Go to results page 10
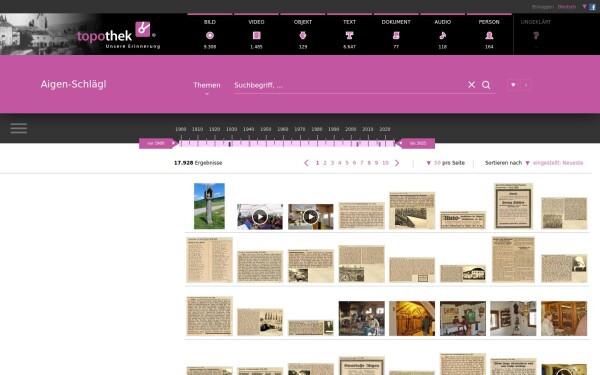 click(385, 163)
